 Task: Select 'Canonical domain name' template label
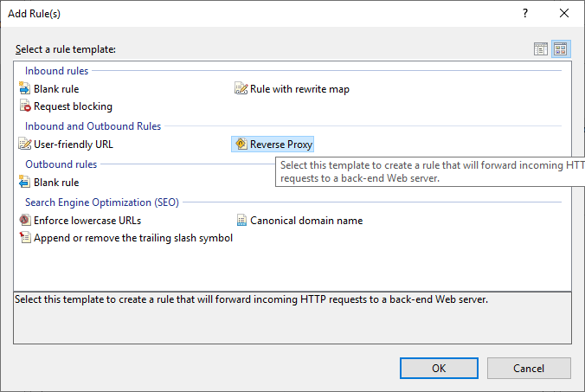coord(306,221)
